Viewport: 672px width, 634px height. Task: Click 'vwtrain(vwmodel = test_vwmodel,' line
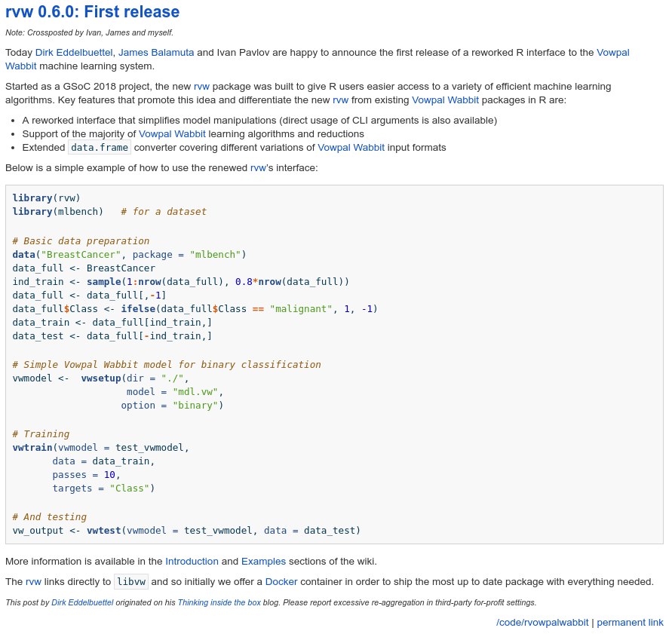(101, 448)
